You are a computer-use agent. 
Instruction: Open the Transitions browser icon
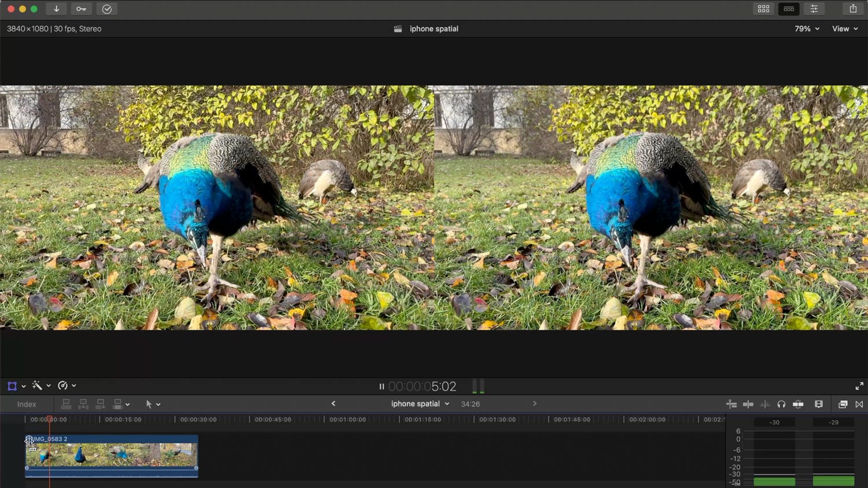click(x=859, y=404)
